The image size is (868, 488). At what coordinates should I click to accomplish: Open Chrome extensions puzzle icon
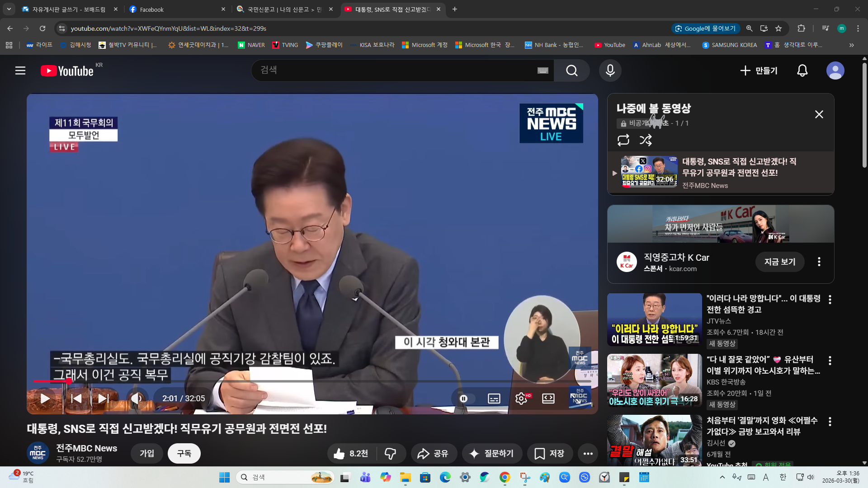coord(801,28)
